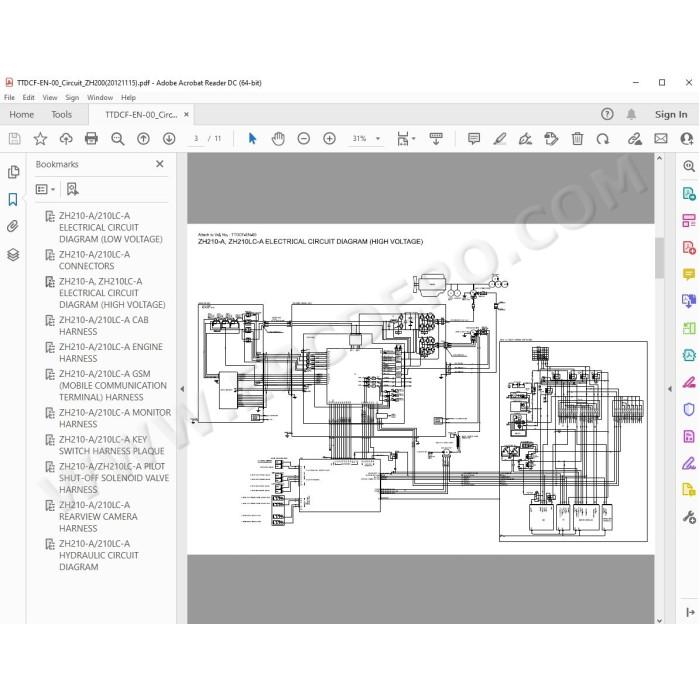Viewport: 700px width, 700px height.
Task: Open Pilot Shut-Off Solenoid Valve bookmark
Action: (114, 478)
